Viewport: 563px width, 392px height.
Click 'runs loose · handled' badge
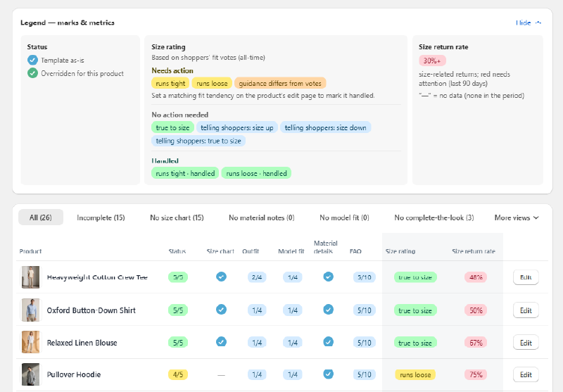pos(256,173)
